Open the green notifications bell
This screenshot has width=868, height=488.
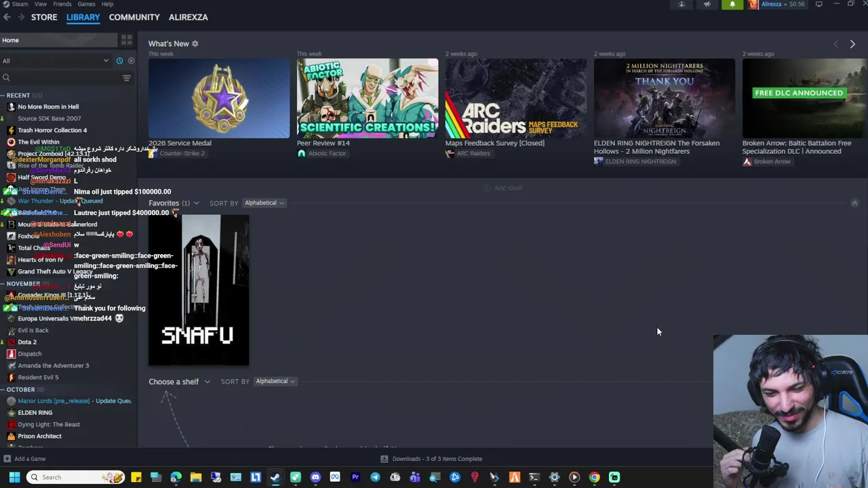[732, 4]
